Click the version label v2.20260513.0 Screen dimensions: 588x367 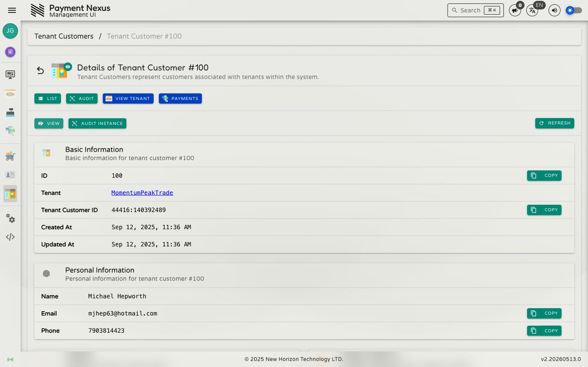point(561,359)
